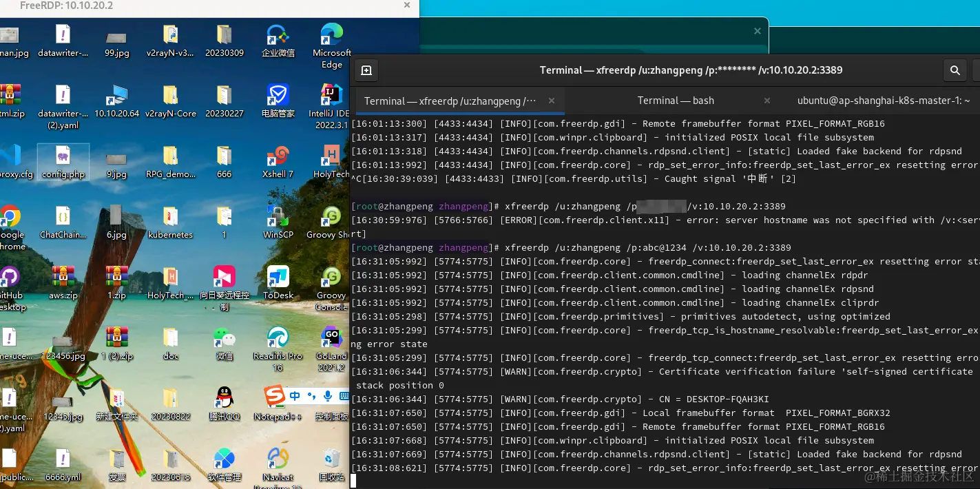
Task: Select the GitHub Desktop icon
Action: point(10,288)
